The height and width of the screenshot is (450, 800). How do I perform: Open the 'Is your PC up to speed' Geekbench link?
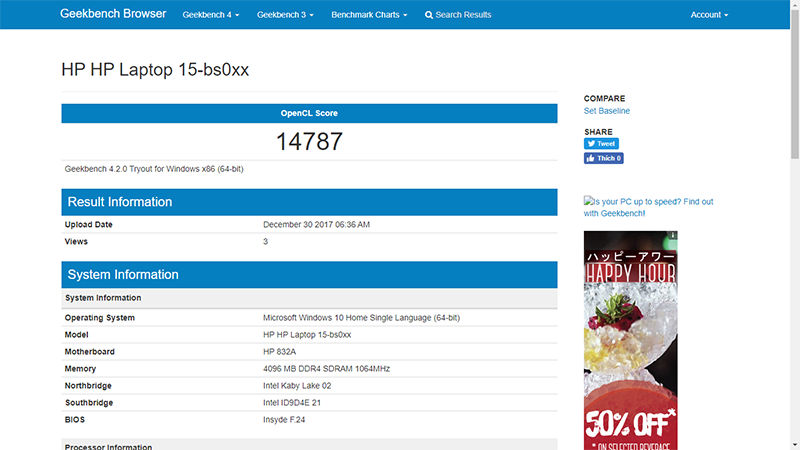[x=648, y=207]
